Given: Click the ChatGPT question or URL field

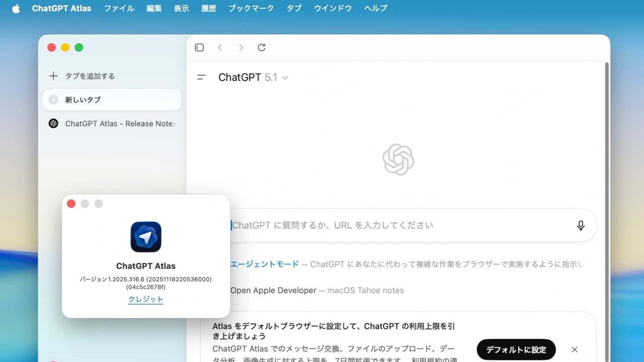Looking at the screenshot, I should coord(392,225).
